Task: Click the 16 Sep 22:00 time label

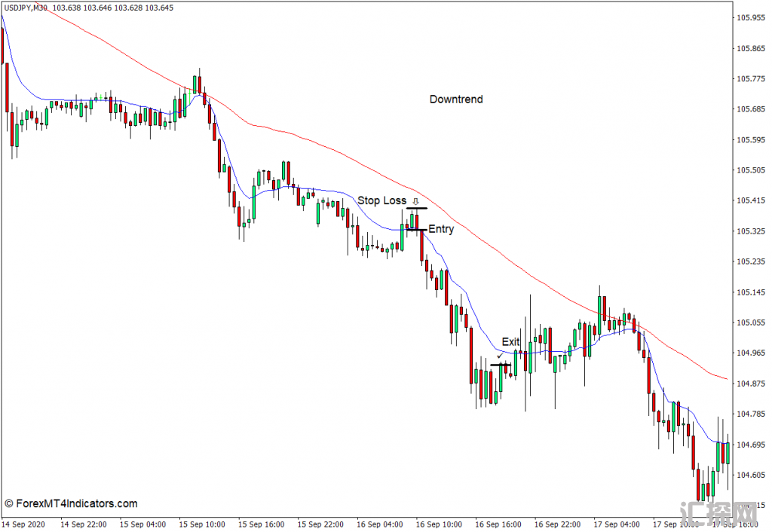Action: [558, 524]
